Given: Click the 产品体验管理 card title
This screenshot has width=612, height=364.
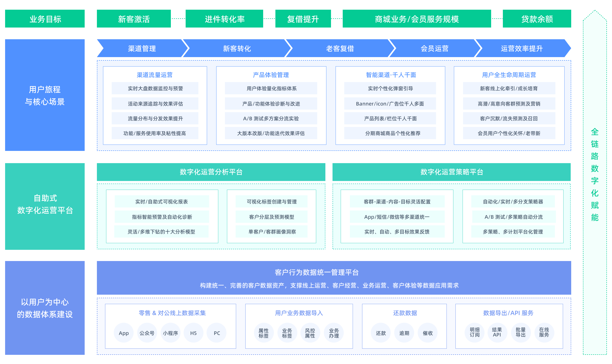Looking at the screenshot, I should click(x=271, y=75).
